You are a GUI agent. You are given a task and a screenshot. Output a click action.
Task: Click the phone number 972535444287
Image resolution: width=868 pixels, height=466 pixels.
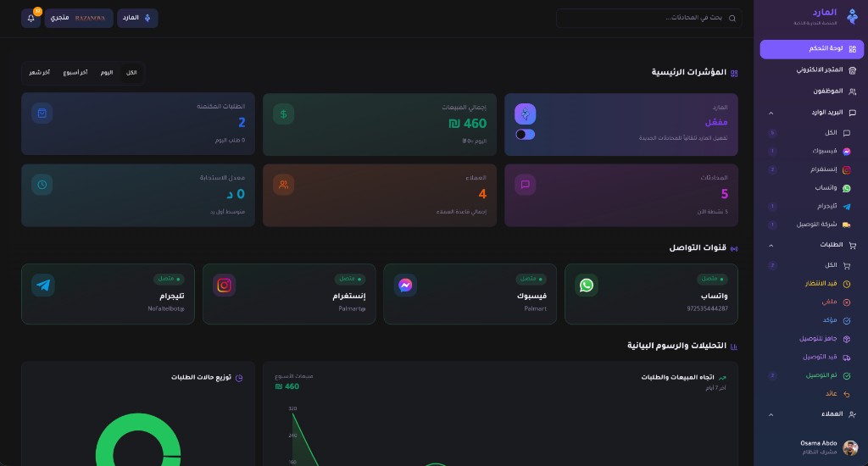coord(708,308)
